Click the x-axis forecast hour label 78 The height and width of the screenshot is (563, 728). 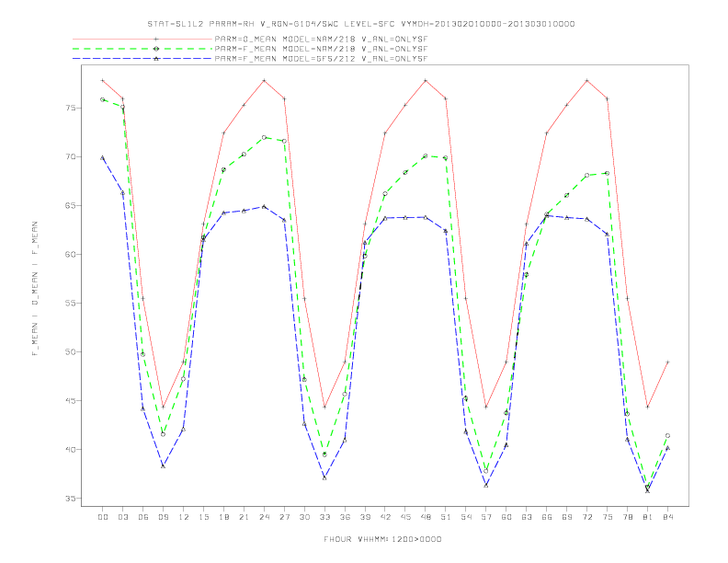tap(627, 517)
